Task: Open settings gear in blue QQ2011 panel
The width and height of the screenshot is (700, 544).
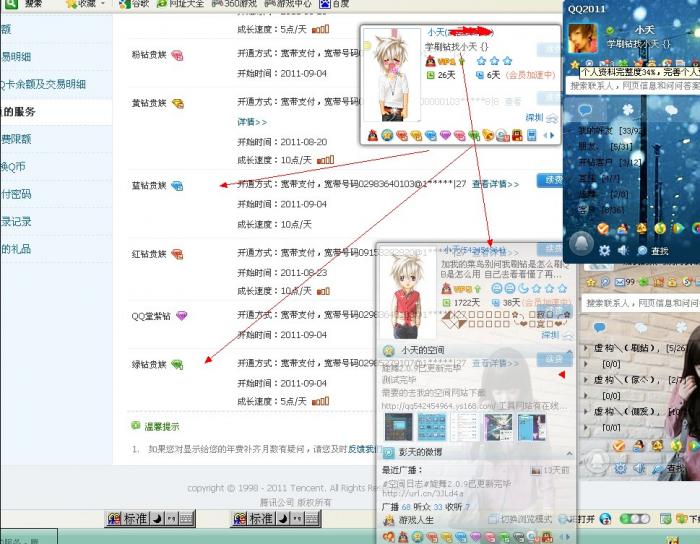Action: (x=604, y=250)
